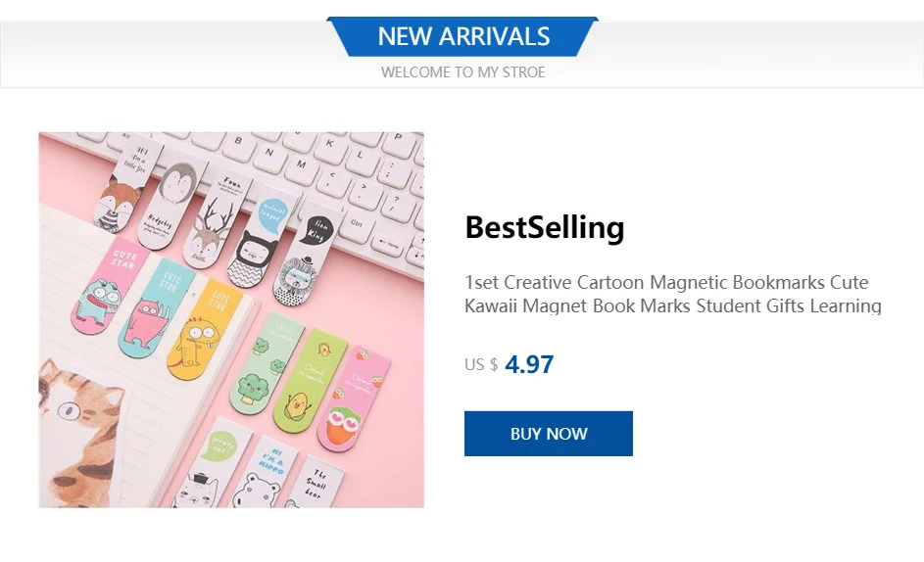Click the 4.97 price value
The height and width of the screenshot is (562, 924).
529,364
